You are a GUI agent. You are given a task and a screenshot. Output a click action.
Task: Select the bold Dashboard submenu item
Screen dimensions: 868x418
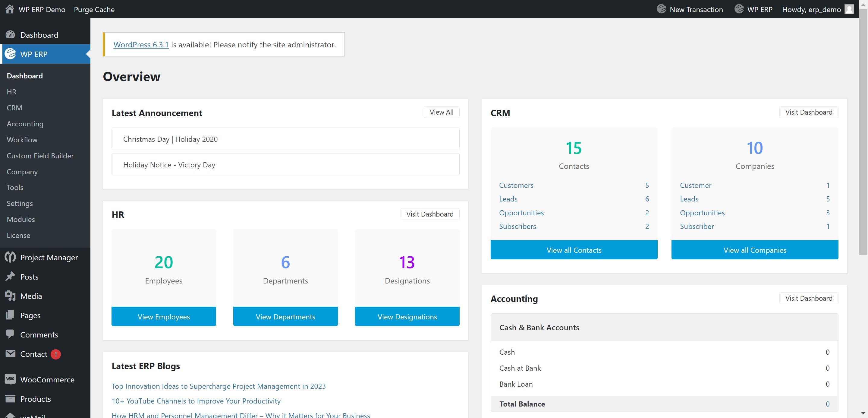click(x=25, y=76)
